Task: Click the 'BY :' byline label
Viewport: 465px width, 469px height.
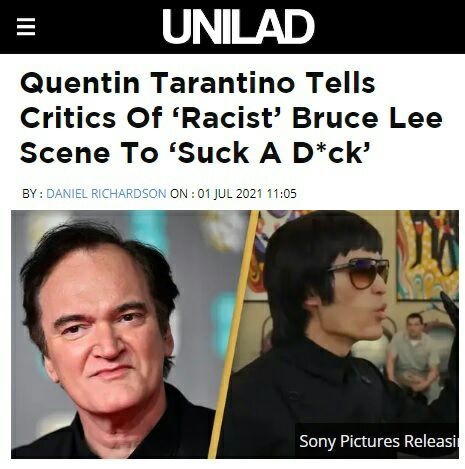Action: [32, 194]
